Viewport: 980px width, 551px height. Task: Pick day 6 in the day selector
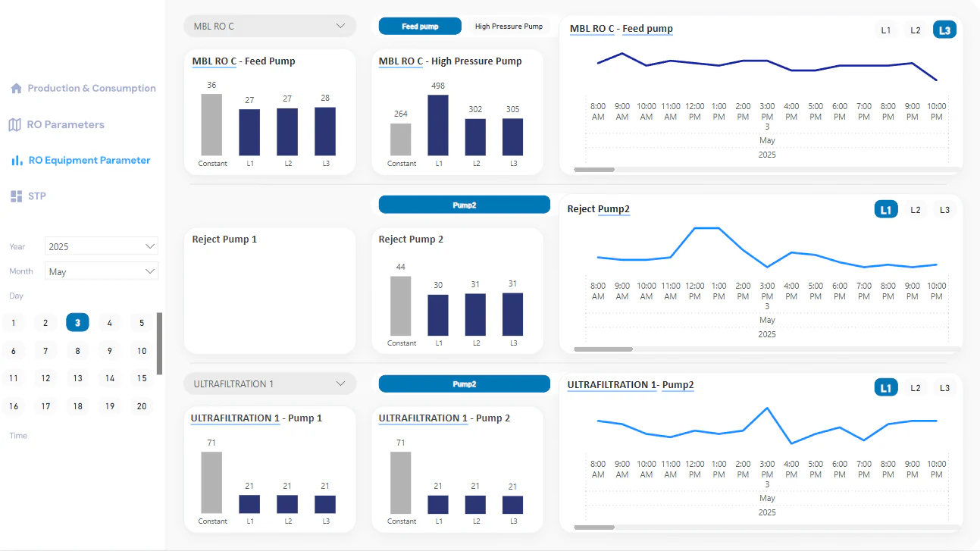tap(14, 351)
